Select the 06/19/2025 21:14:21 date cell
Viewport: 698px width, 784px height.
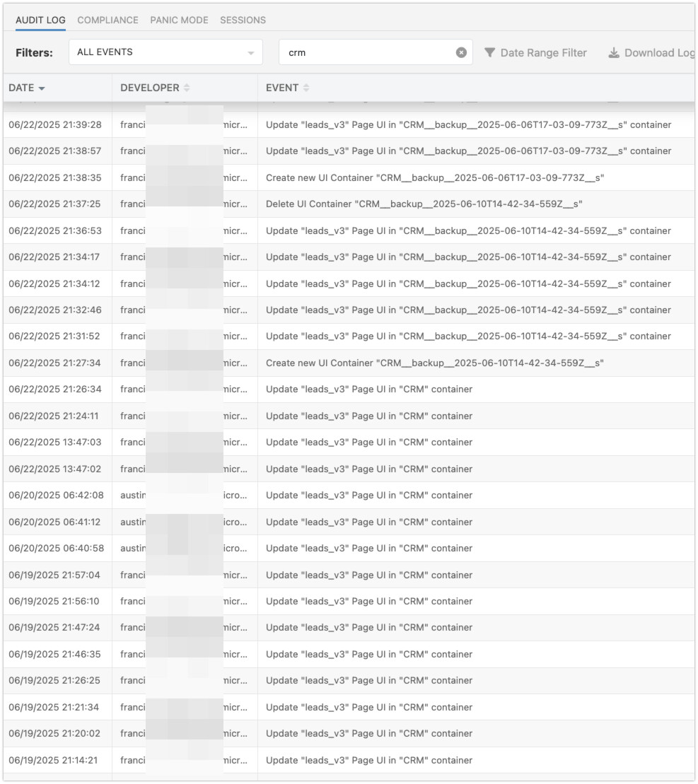[53, 761]
